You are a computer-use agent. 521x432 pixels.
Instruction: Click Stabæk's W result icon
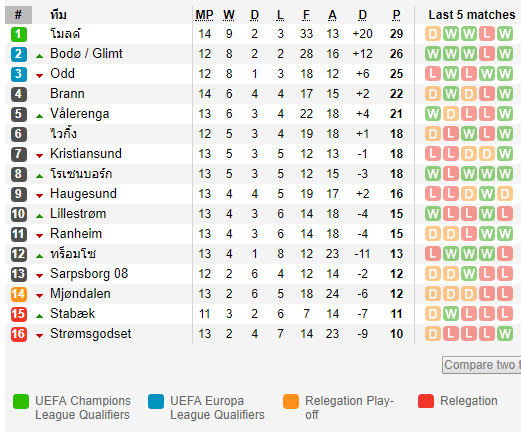tap(451, 314)
